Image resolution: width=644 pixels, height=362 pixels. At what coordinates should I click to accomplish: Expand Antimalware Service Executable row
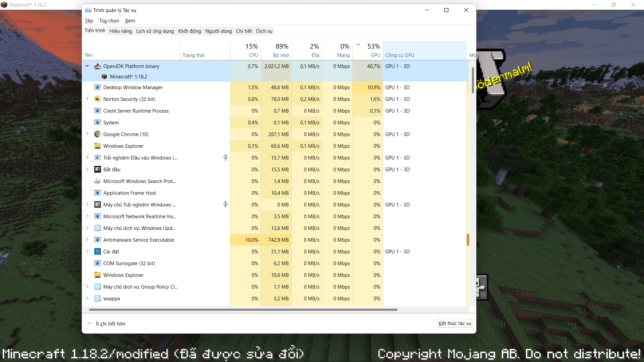click(87, 240)
